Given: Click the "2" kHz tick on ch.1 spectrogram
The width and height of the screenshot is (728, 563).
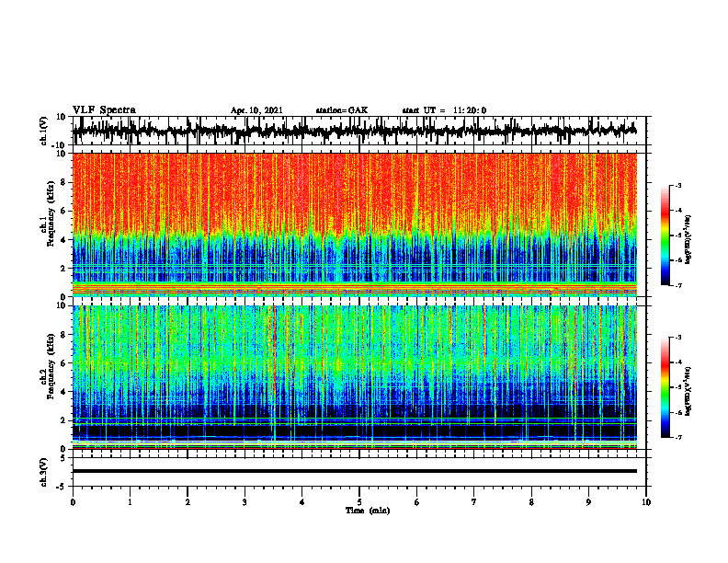Looking at the screenshot, I should [x=63, y=268].
